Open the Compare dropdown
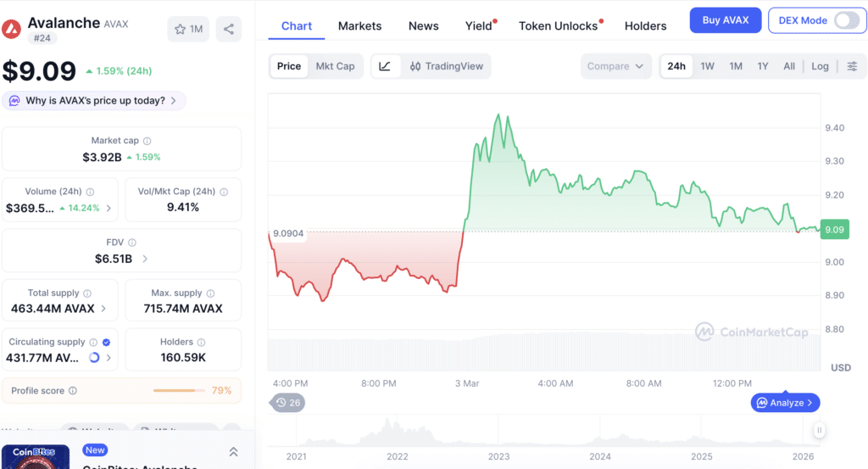 tap(615, 66)
